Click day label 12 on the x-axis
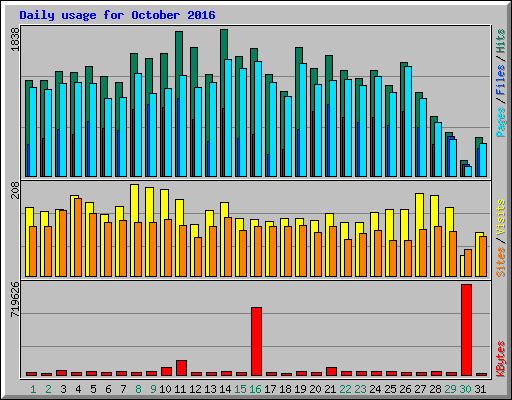 tap(195, 389)
